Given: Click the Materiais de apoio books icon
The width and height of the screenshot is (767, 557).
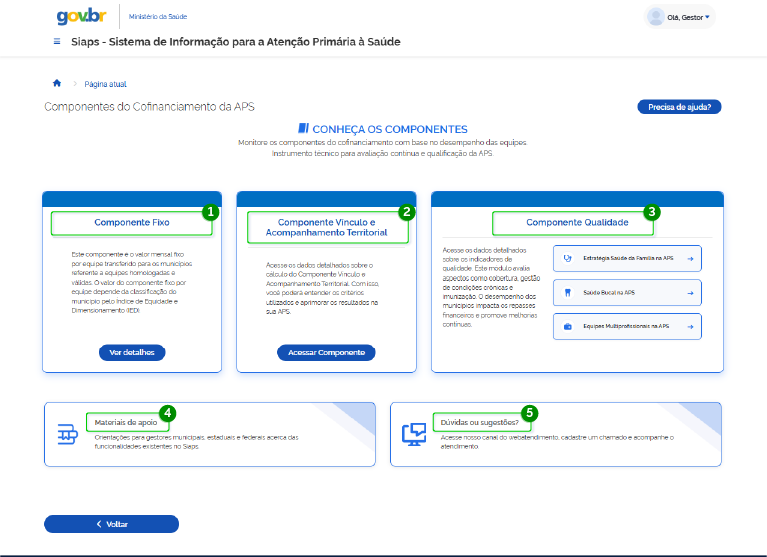Looking at the screenshot, I should click(68, 434).
